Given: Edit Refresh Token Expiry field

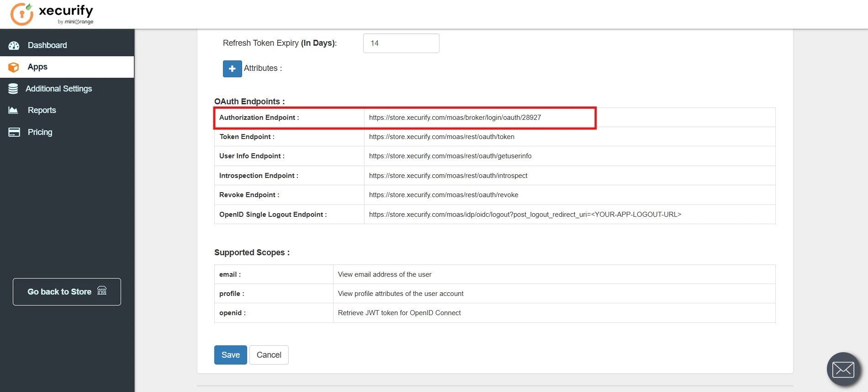Looking at the screenshot, I should click(x=401, y=43).
